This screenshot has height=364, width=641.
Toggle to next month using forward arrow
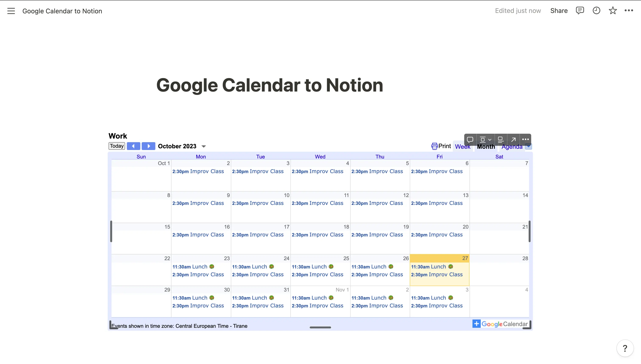tap(148, 146)
